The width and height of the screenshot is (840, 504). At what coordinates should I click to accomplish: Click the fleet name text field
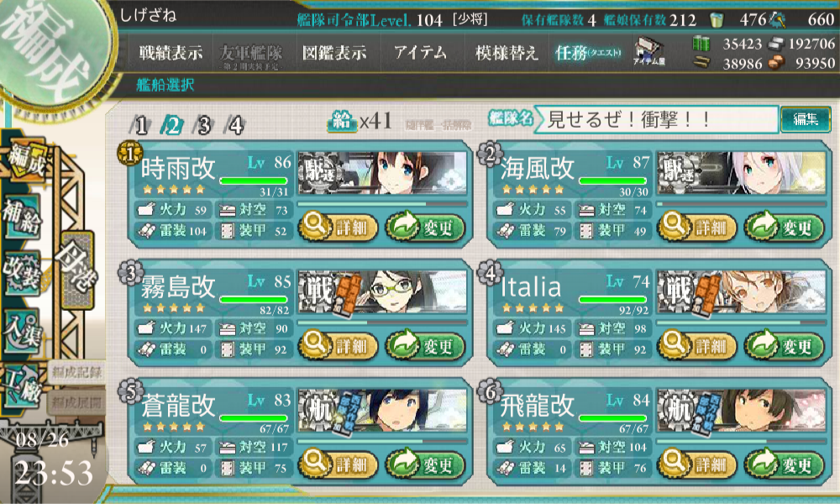click(x=658, y=119)
